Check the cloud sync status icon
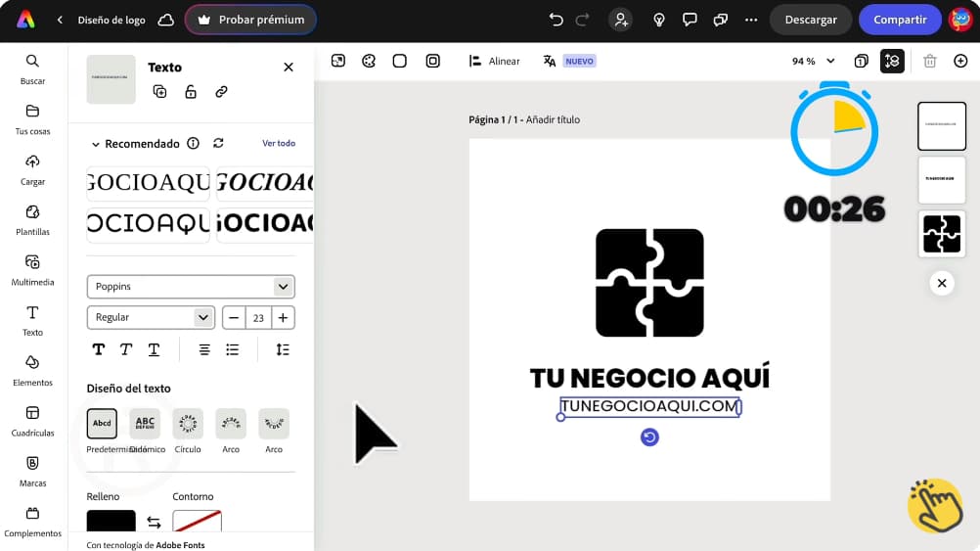The width and height of the screenshot is (980, 551). (x=165, y=20)
